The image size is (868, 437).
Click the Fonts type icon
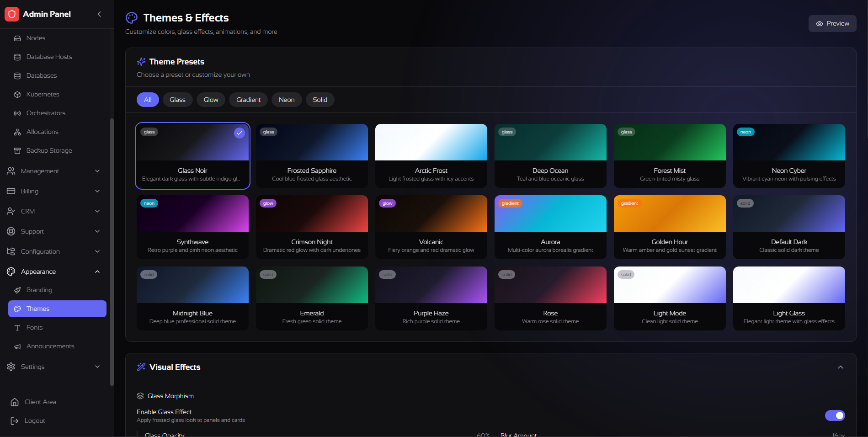point(17,327)
